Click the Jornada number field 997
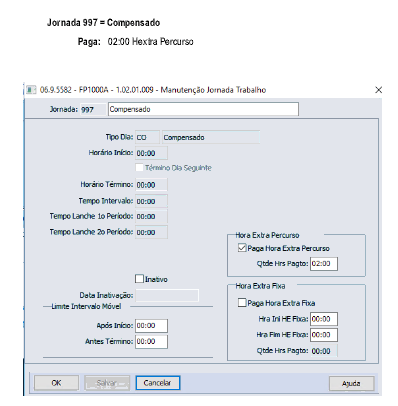398x406 pixels. coord(93,109)
